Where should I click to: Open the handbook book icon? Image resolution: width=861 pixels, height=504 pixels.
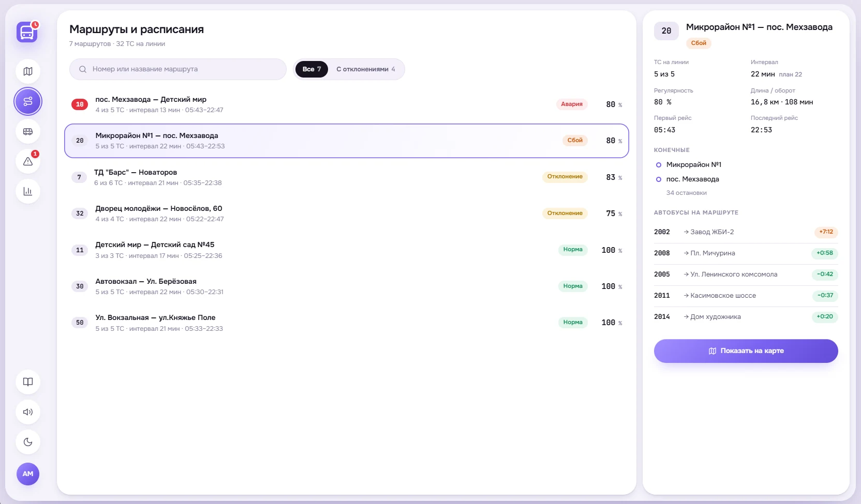tap(28, 382)
